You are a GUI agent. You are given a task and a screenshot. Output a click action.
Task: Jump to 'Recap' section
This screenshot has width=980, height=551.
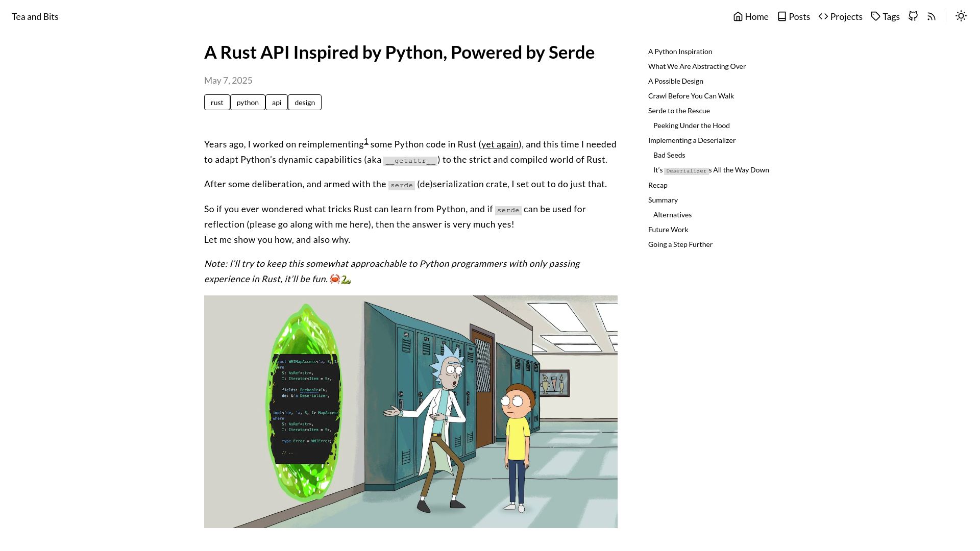coord(658,185)
